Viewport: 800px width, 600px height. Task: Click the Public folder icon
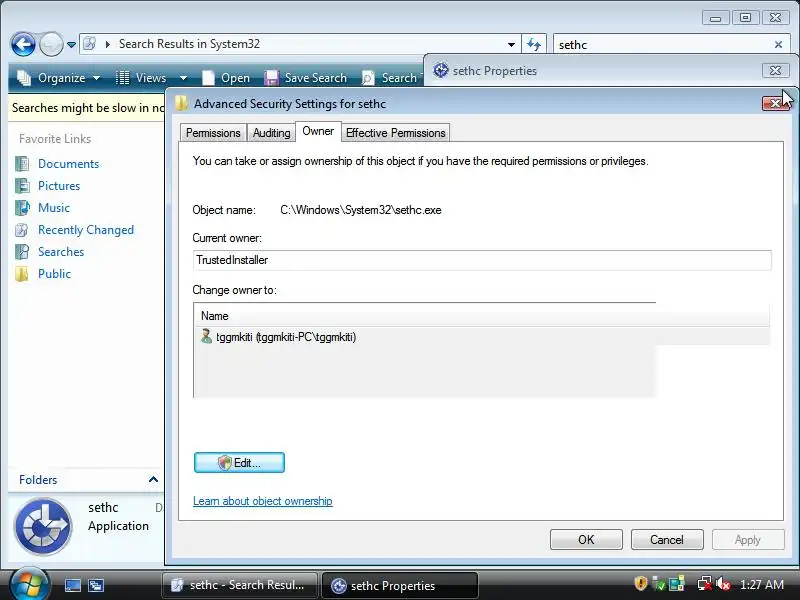(22, 274)
